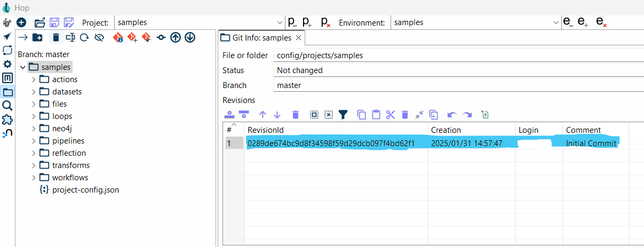The width and height of the screenshot is (644, 247).
Task: Expand the workflows folder
Action: [34, 178]
